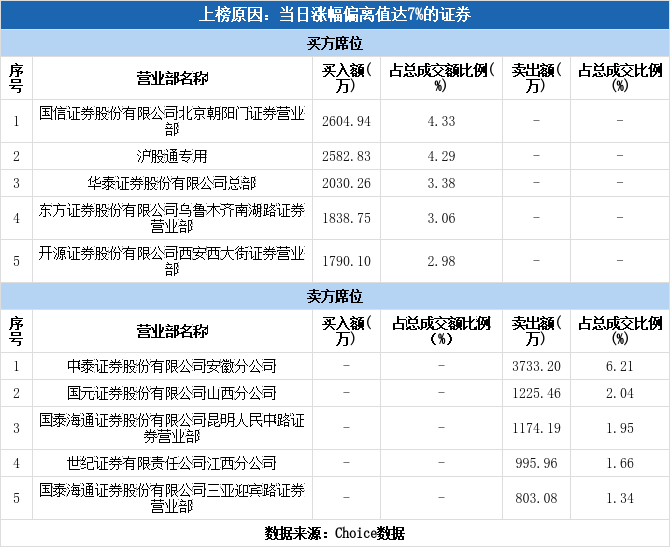This screenshot has width=670, height=547.
Task: Click 国信证券股份有限公司北京朝阳门证券营业部 row name
Action: 172,121
